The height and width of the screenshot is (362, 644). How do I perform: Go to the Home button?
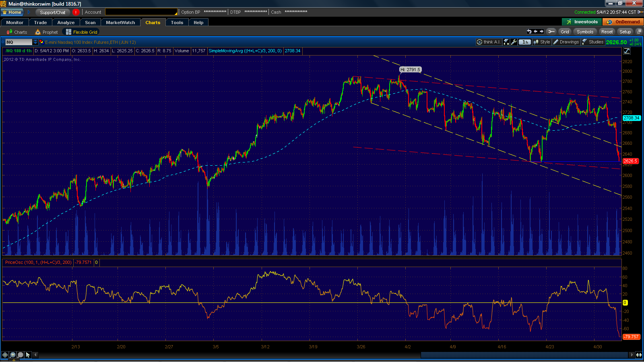click(12, 12)
